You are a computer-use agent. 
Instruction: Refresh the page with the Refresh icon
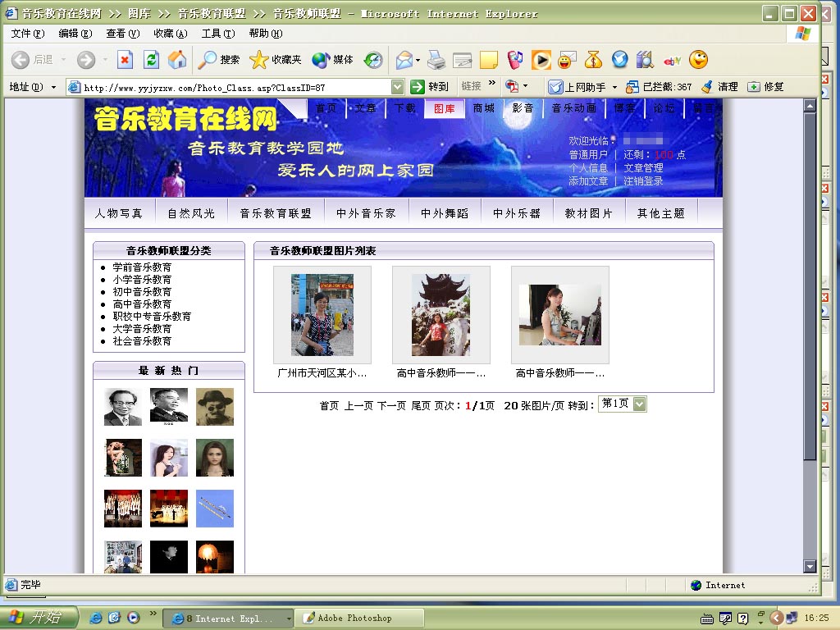(151, 60)
